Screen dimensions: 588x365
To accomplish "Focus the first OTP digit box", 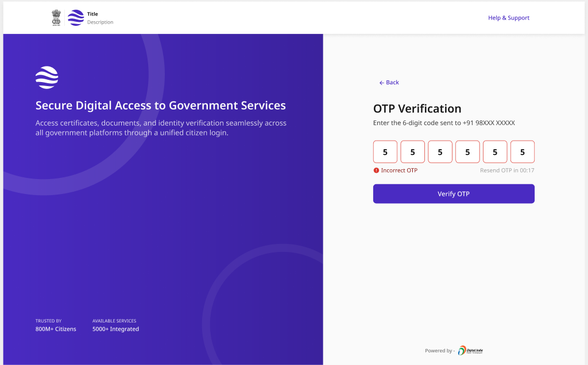I will tap(385, 152).
